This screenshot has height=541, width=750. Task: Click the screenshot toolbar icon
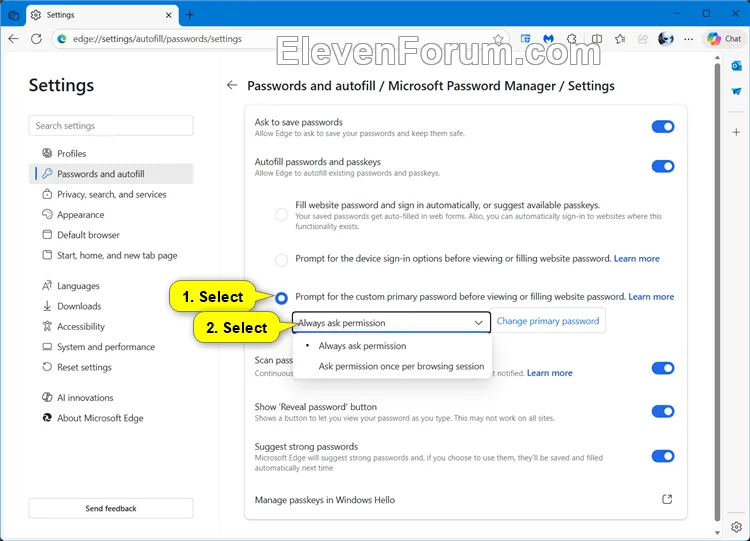pos(525,39)
